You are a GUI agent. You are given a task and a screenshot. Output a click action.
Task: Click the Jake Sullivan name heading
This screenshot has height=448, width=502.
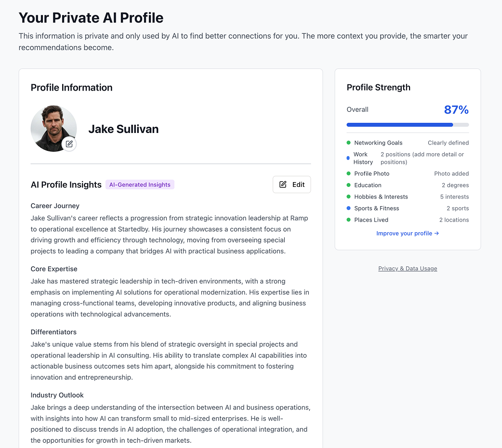tap(123, 129)
